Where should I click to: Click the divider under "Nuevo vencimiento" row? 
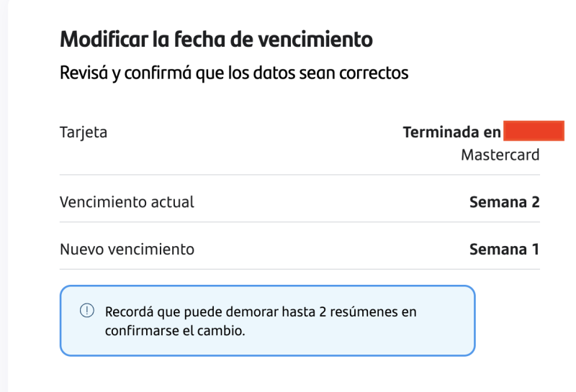tap(300, 270)
